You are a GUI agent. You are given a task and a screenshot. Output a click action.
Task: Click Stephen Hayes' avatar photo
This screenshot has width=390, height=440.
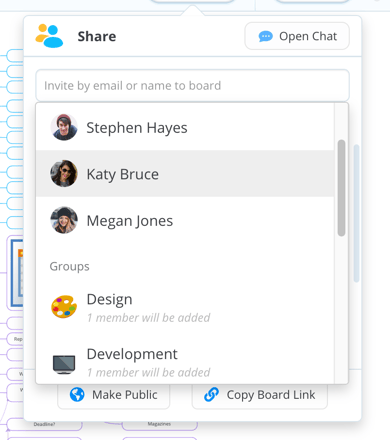click(x=64, y=127)
